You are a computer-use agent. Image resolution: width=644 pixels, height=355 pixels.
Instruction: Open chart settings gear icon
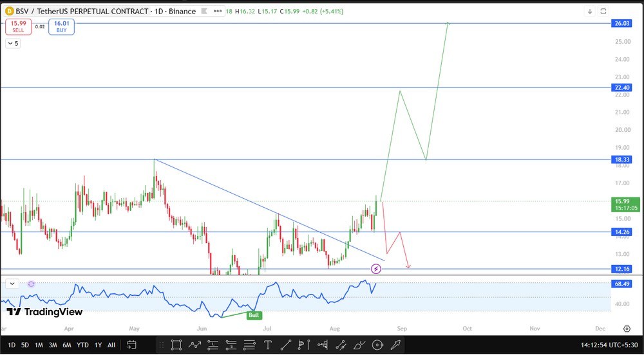click(627, 329)
